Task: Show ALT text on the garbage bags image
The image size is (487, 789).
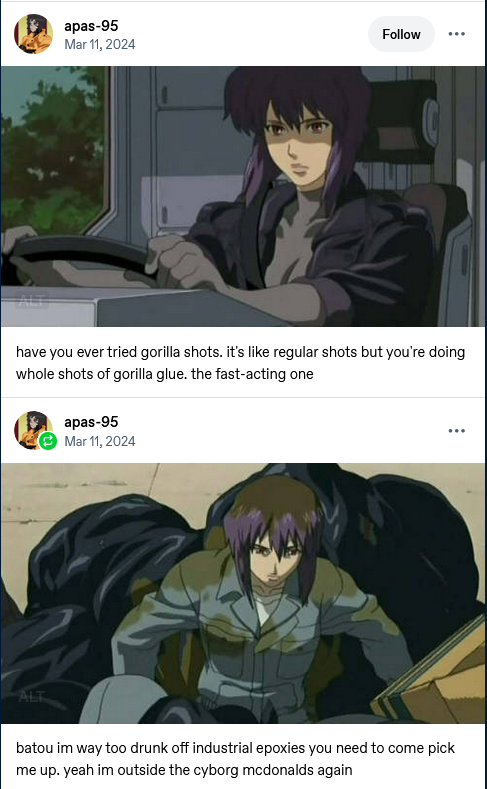Action: [32, 697]
